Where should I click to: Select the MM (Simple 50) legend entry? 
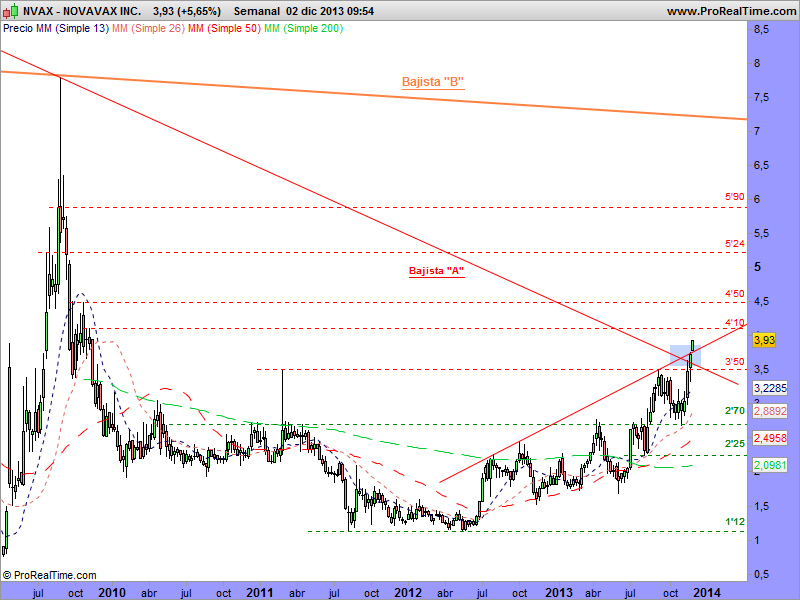click(x=224, y=29)
